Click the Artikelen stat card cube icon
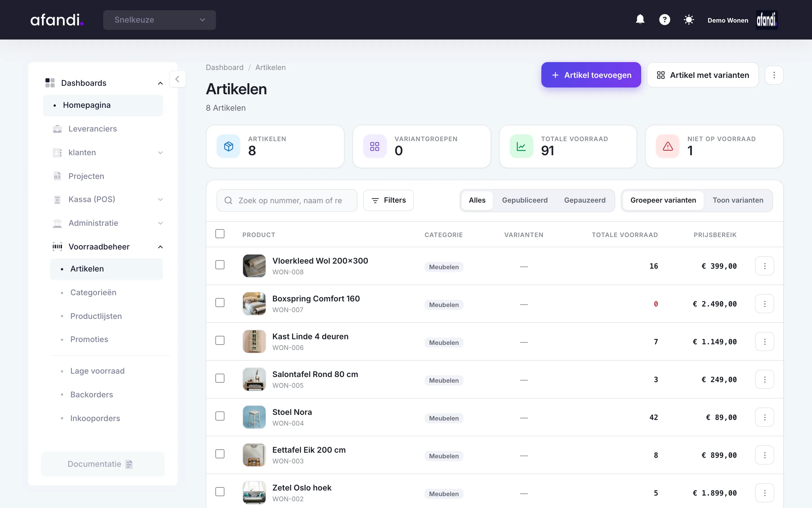This screenshot has width=812, height=508. (228, 146)
